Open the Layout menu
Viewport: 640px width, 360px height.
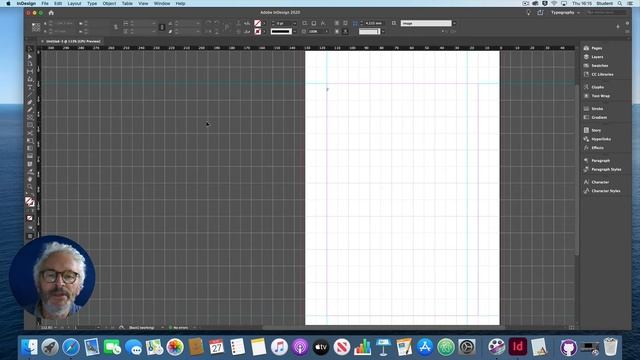click(x=74, y=3)
